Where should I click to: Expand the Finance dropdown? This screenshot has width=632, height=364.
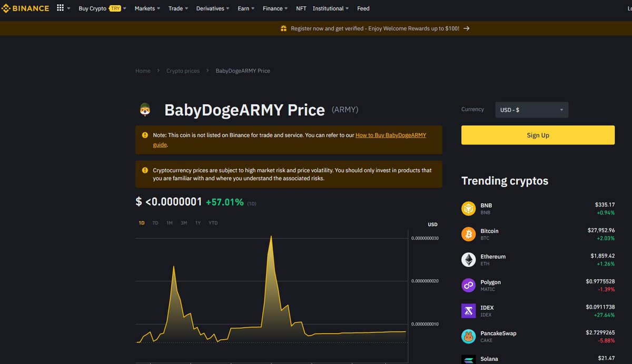(x=275, y=8)
